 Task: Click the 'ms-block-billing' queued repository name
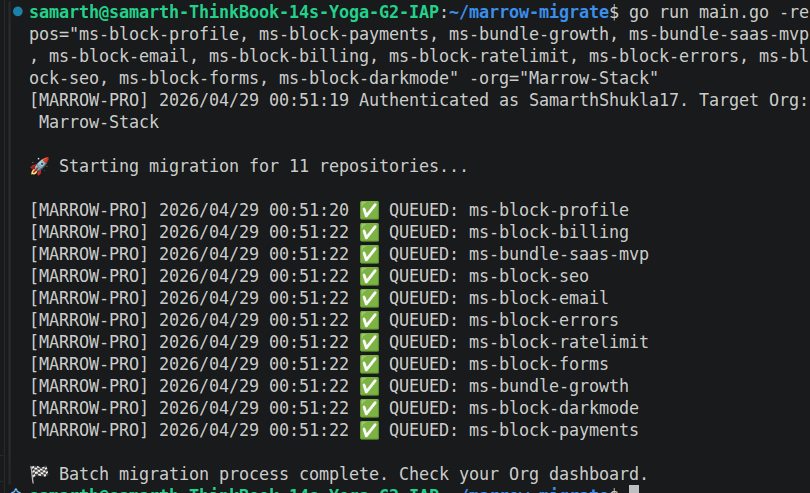(x=549, y=233)
